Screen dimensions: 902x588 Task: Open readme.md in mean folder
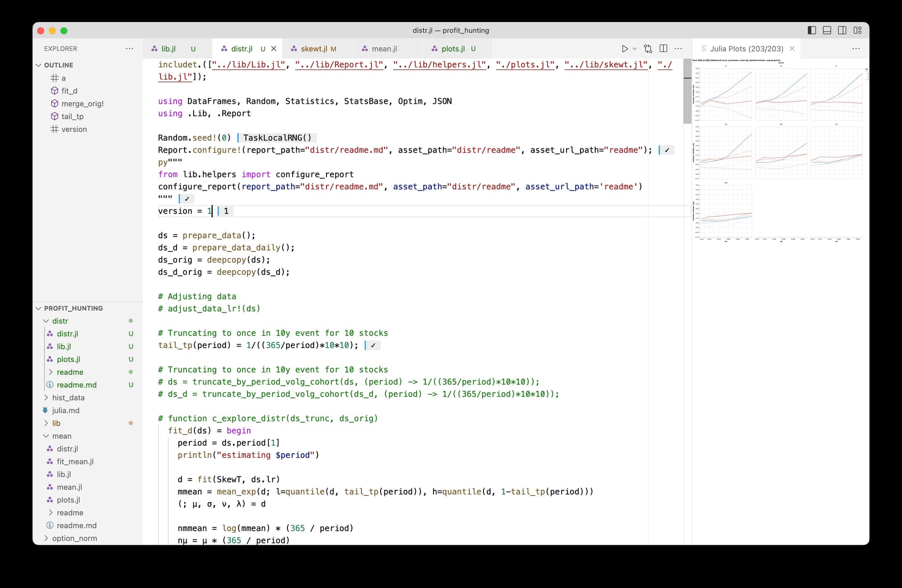pos(88,526)
